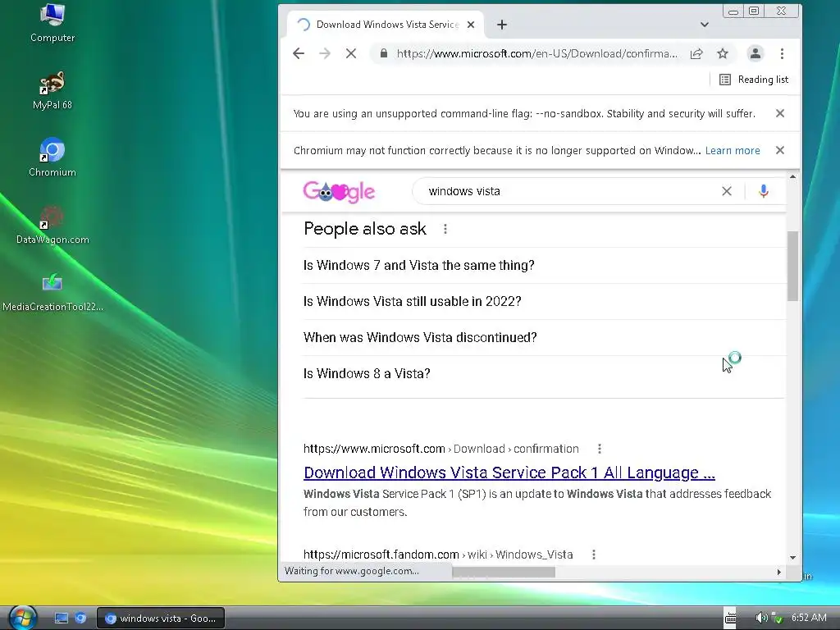Open the Learn more link
The width and height of the screenshot is (840, 630).
(733, 151)
